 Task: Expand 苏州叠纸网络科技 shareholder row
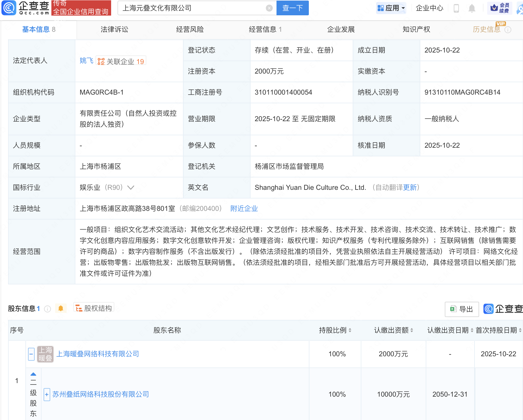(x=47, y=394)
